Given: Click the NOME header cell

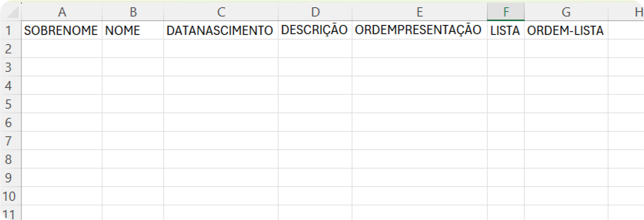Looking at the screenshot, I should pyautogui.click(x=133, y=30).
